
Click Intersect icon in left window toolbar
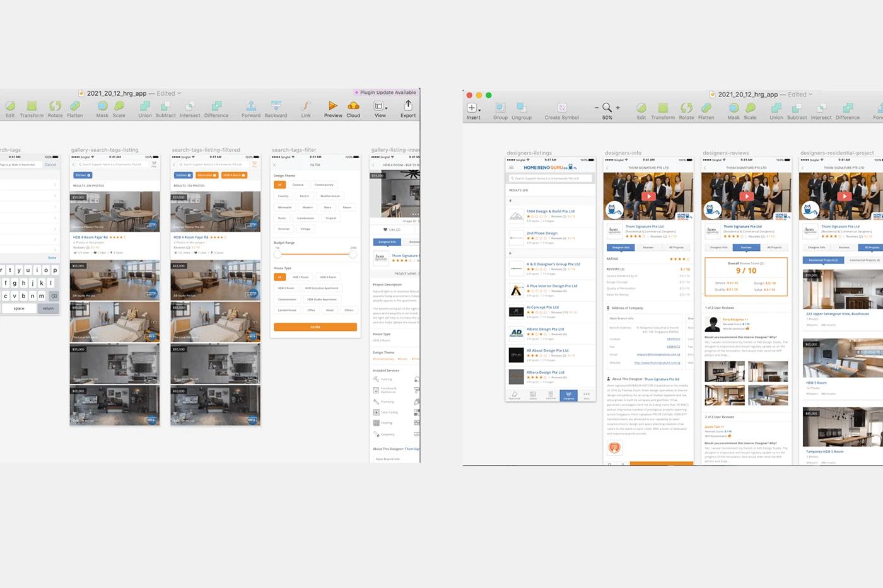189,105
